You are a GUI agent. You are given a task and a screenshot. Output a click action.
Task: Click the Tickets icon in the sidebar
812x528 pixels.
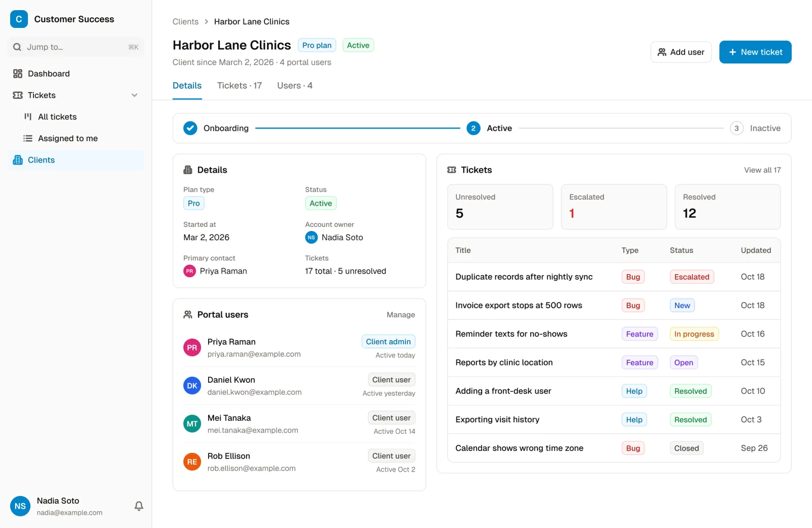18,95
